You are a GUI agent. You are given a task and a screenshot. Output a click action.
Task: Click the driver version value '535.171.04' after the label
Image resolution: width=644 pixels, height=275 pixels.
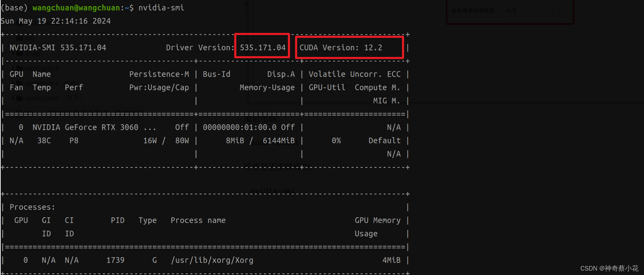tap(263, 48)
